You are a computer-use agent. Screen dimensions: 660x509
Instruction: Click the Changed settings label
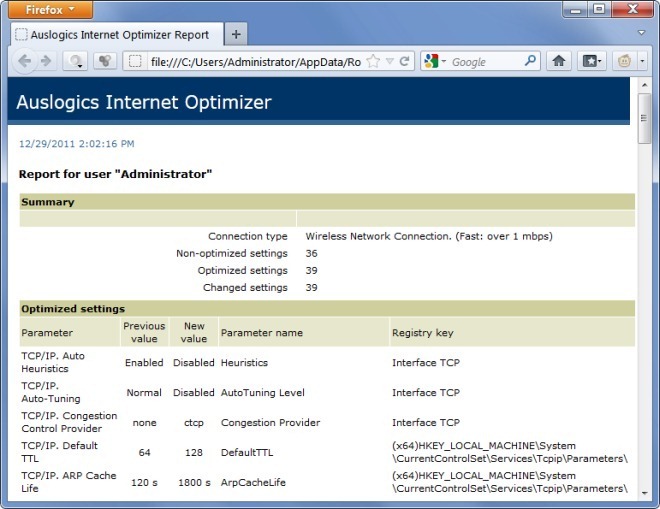click(x=245, y=288)
